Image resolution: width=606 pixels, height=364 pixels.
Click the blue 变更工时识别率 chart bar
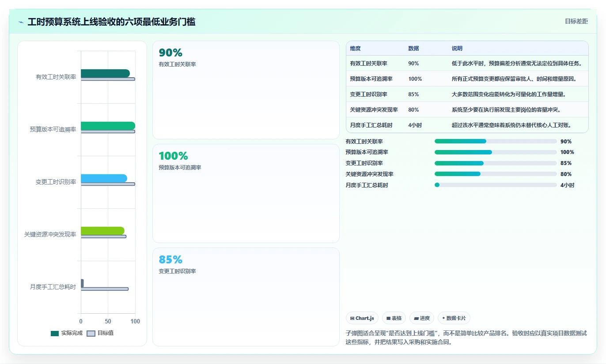pos(104,178)
